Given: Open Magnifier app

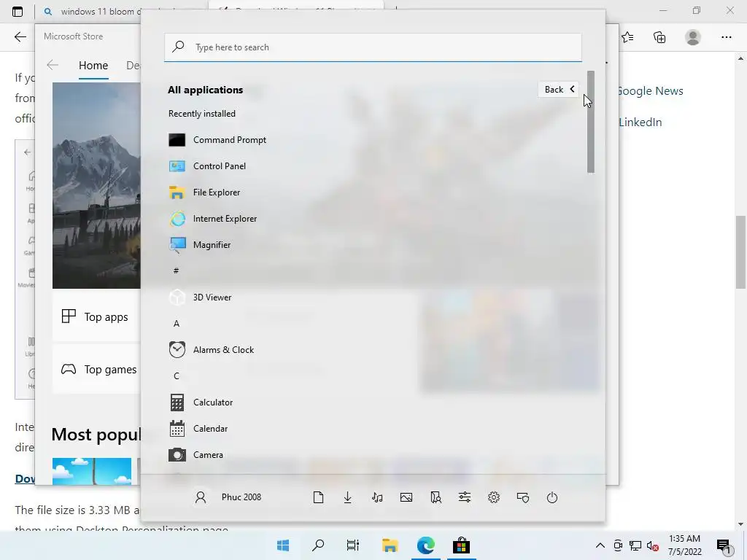Looking at the screenshot, I should 200,244.
